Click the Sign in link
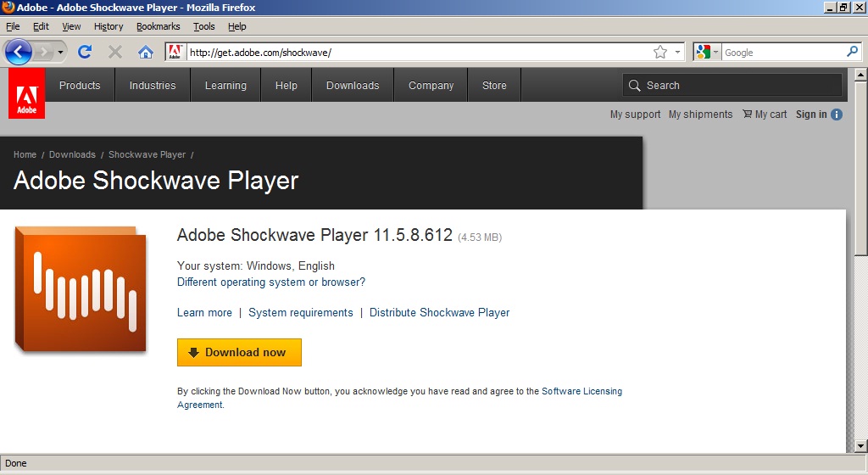This screenshot has height=475, width=868. point(811,114)
